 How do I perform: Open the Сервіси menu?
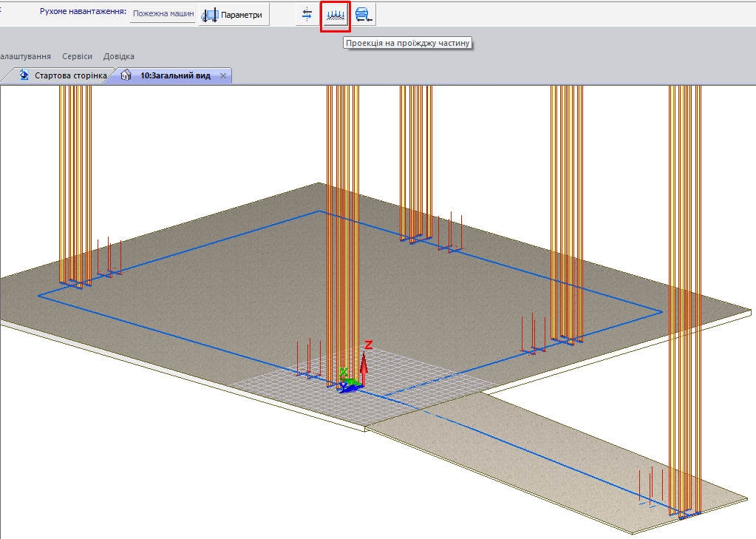click(x=78, y=56)
